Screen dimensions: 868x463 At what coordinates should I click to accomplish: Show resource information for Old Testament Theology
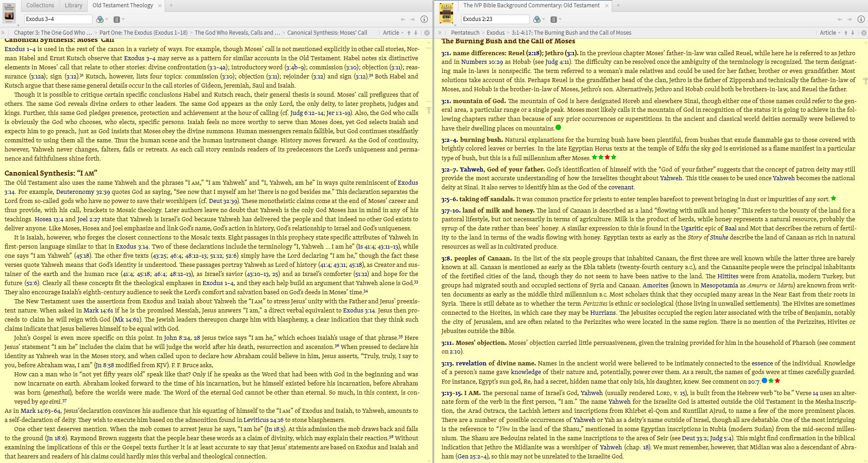tap(424, 19)
